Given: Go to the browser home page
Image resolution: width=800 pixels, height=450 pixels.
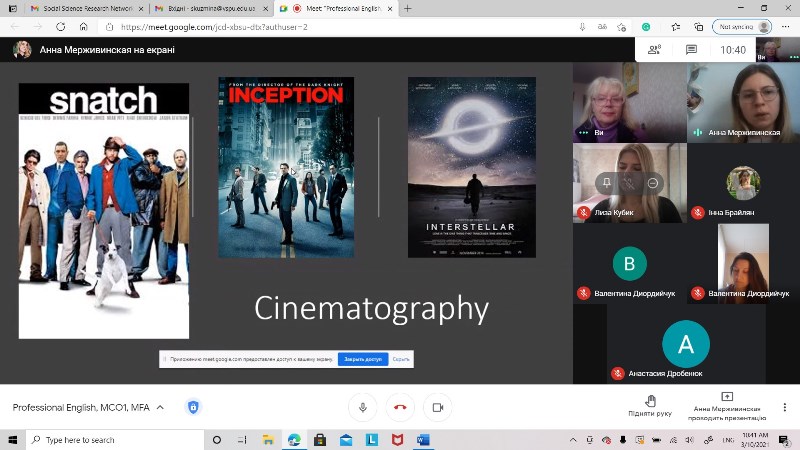Looking at the screenshot, I should 84,27.
